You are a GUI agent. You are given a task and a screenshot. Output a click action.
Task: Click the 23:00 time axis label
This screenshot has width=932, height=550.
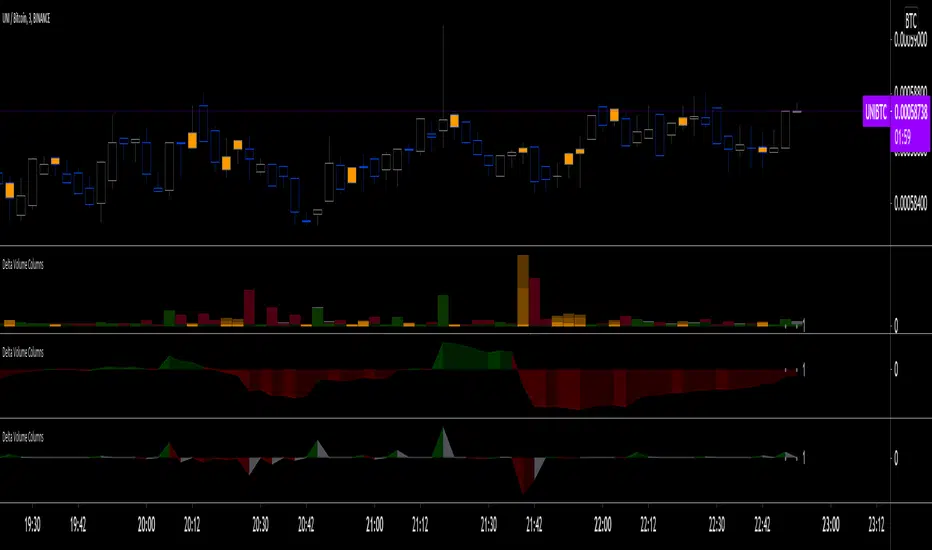(831, 524)
